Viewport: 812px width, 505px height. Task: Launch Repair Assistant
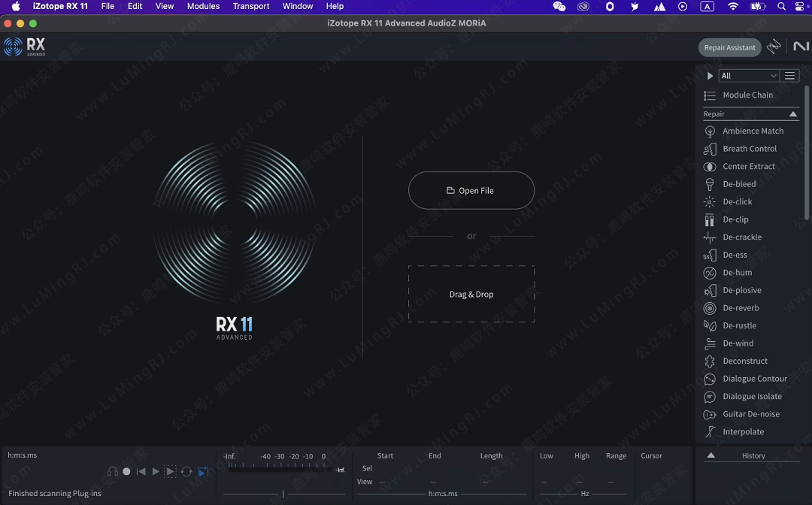coord(729,47)
